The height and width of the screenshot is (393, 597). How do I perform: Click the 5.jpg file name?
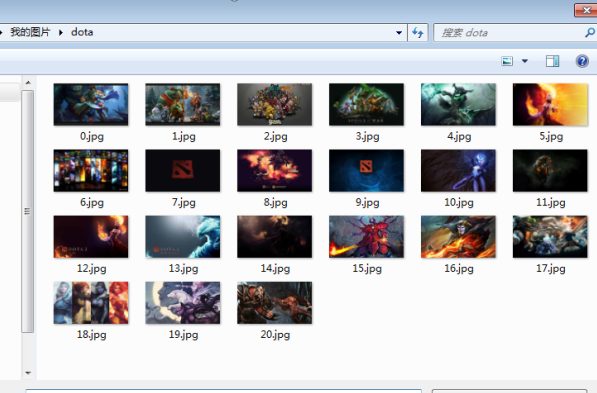pyautogui.click(x=551, y=136)
